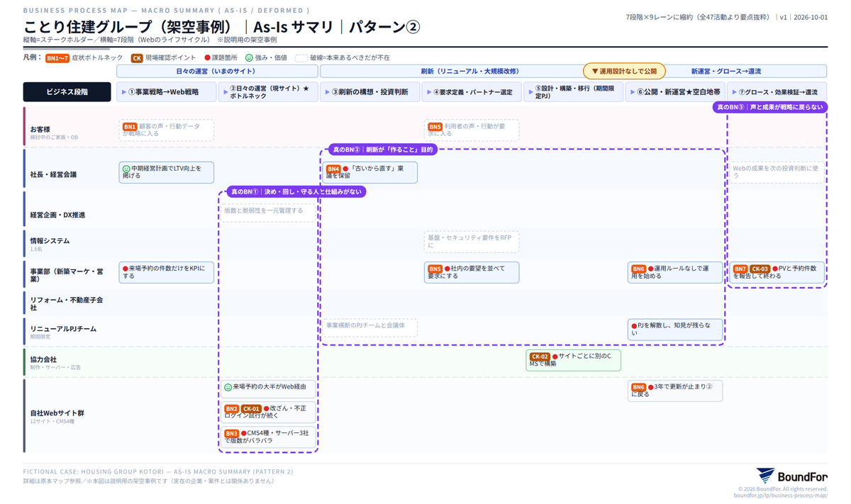Click smiley icon on 来場予約の大半 card
Screen dimensions: 851x504
228,388
